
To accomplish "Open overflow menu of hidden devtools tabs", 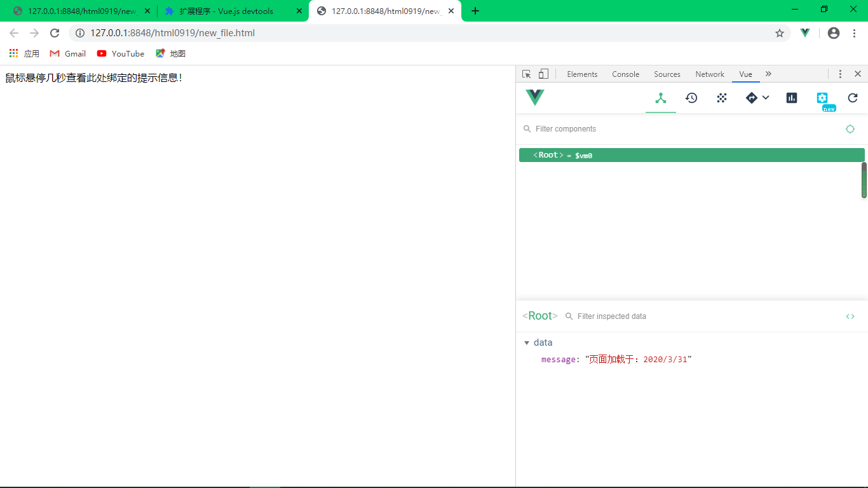I will [x=768, y=74].
